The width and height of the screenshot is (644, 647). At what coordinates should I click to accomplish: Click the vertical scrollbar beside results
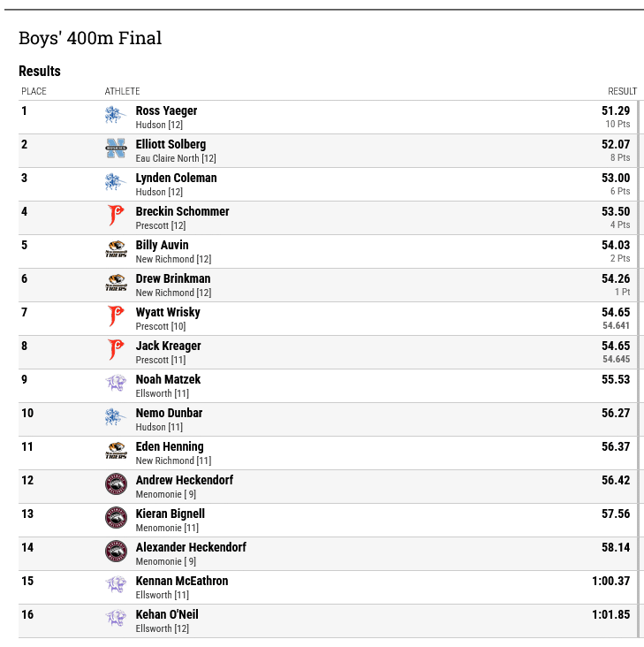[640, 369]
